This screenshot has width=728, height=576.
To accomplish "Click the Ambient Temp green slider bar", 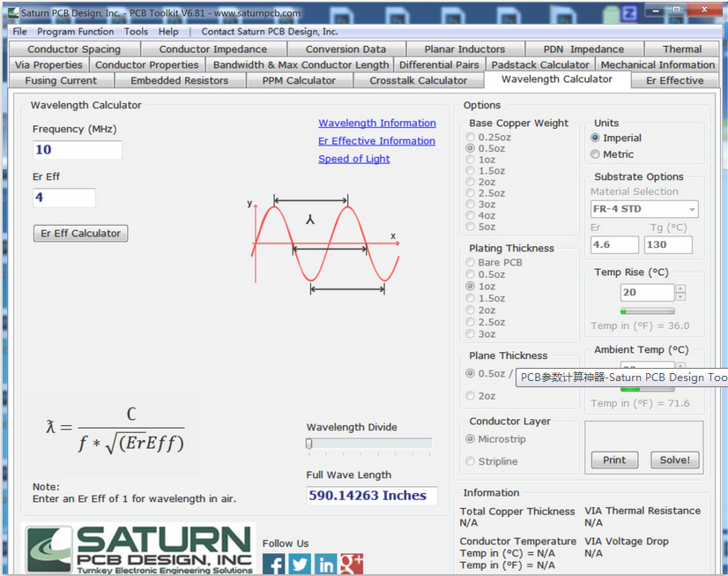I will tap(648, 388).
